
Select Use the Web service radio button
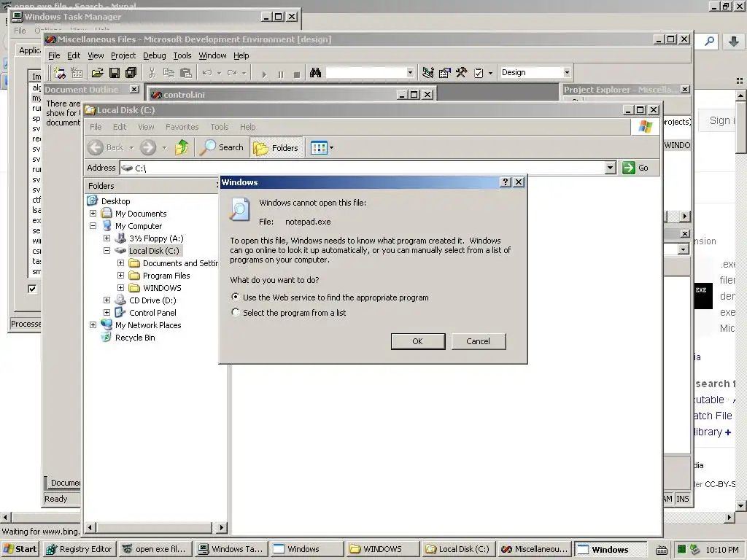click(236, 297)
